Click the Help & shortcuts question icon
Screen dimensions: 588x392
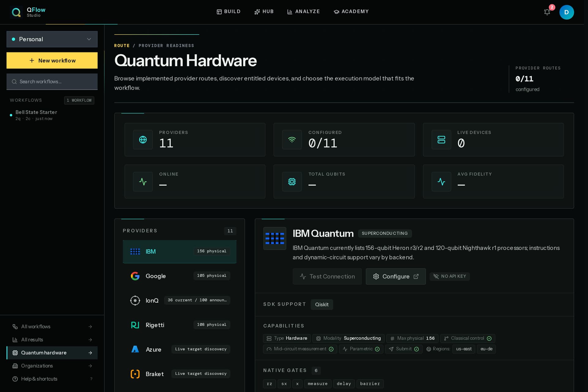point(15,379)
